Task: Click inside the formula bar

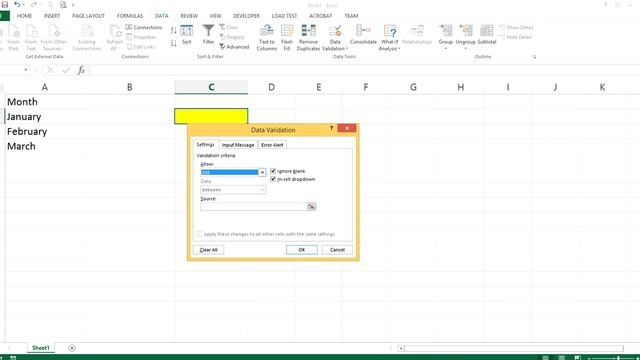Action: click(363, 70)
